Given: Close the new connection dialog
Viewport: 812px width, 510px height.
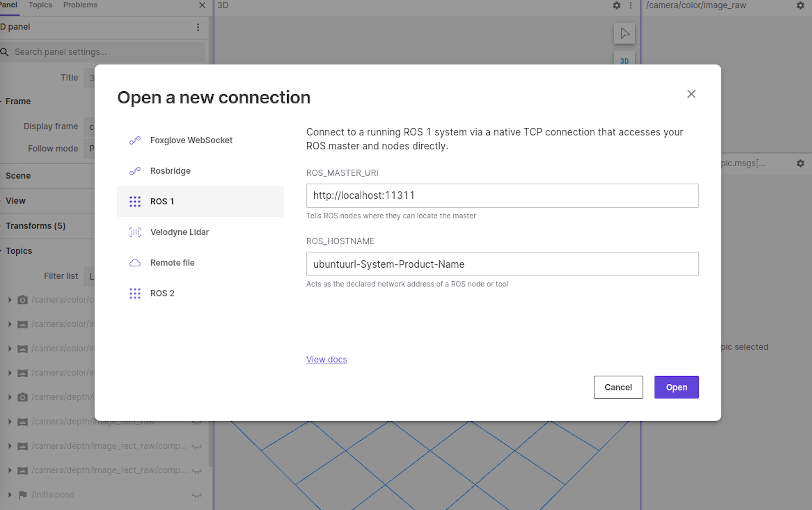Looking at the screenshot, I should [691, 94].
